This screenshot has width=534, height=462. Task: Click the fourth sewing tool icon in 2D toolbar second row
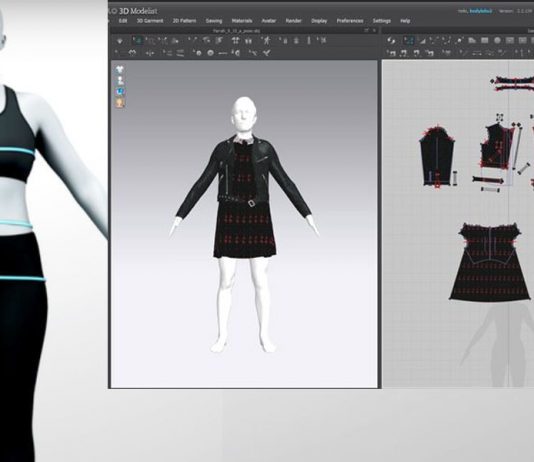tap(430, 53)
